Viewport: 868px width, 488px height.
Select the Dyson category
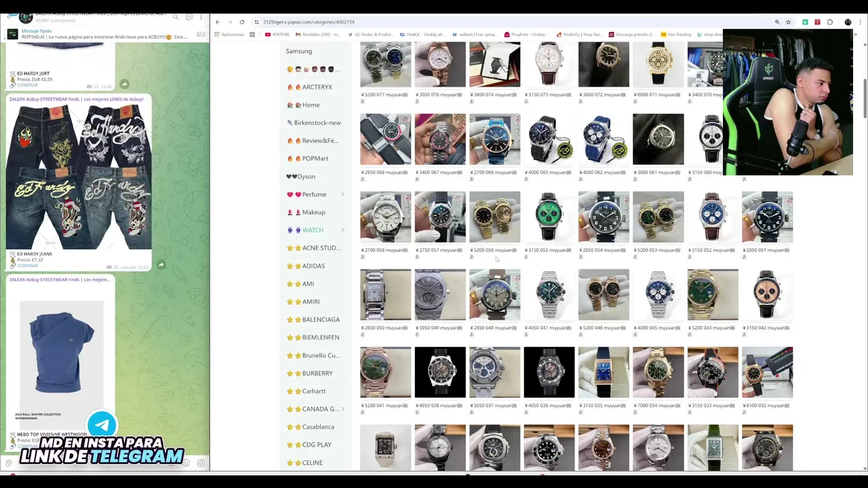coord(301,177)
